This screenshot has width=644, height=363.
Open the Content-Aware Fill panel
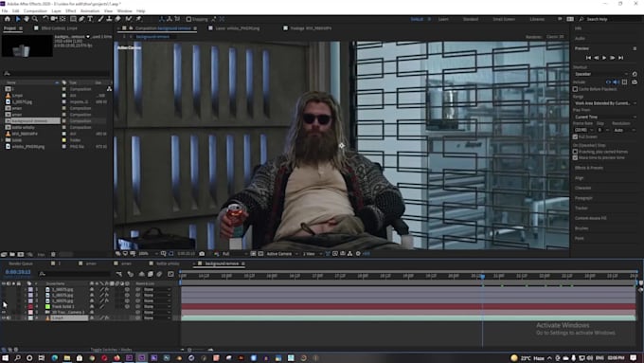pyautogui.click(x=591, y=218)
